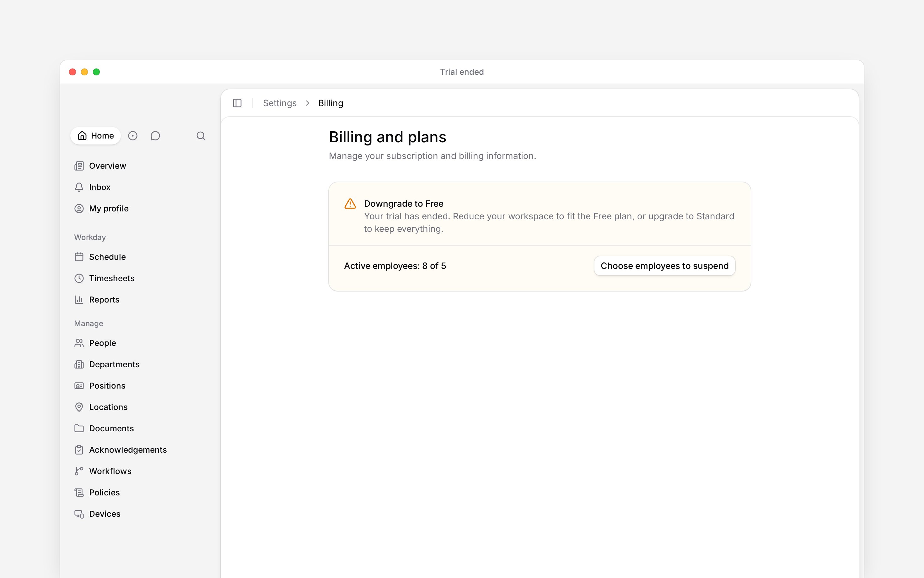Click the Devices monitor icon
The width and height of the screenshot is (924, 578).
79,514
